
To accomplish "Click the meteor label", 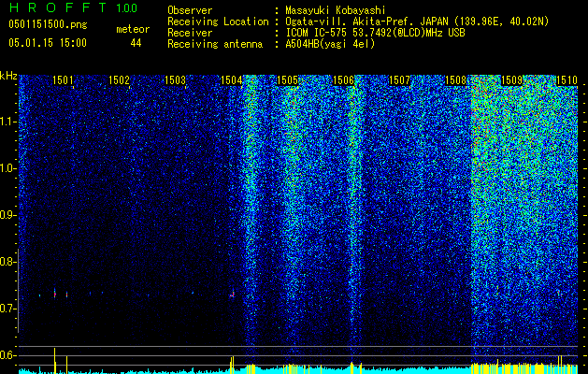I will (x=133, y=29).
